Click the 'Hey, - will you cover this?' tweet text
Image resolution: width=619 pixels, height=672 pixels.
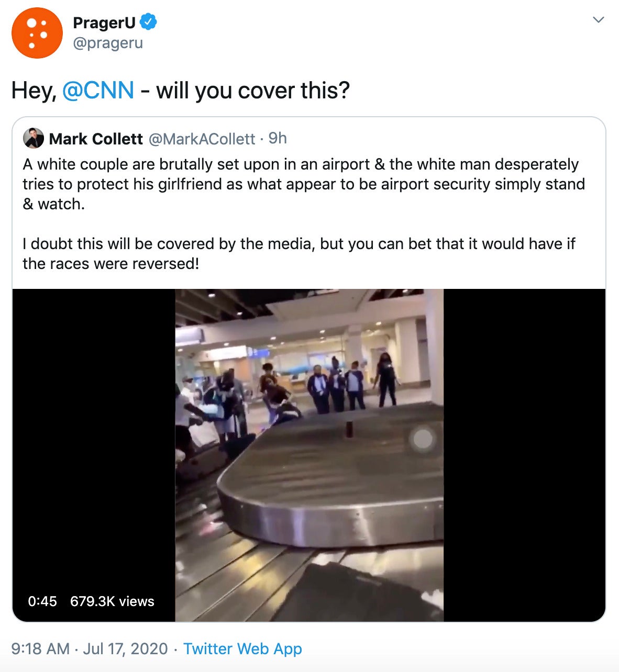[180, 91]
